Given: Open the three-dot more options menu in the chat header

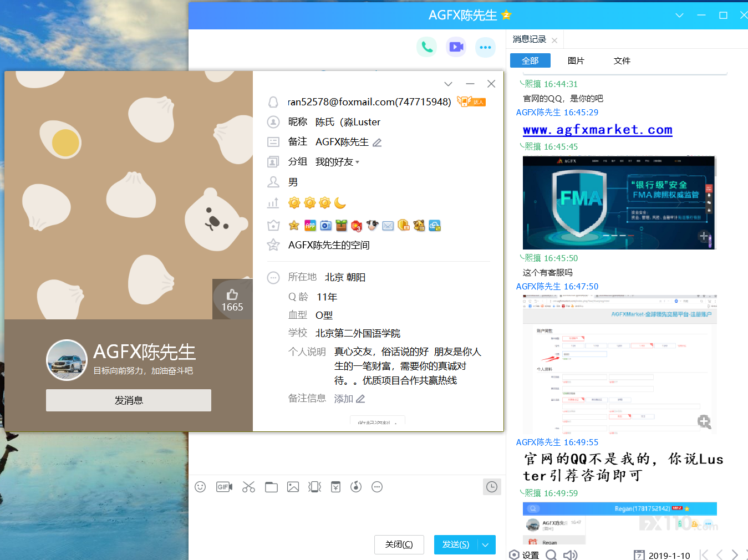Looking at the screenshot, I should point(485,47).
